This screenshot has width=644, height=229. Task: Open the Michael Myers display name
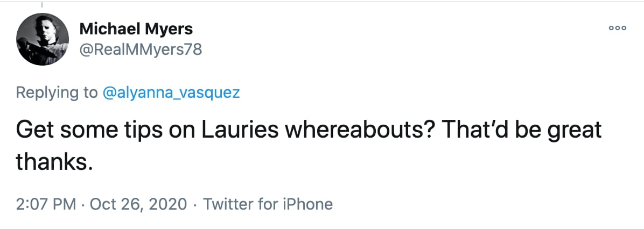(x=136, y=28)
